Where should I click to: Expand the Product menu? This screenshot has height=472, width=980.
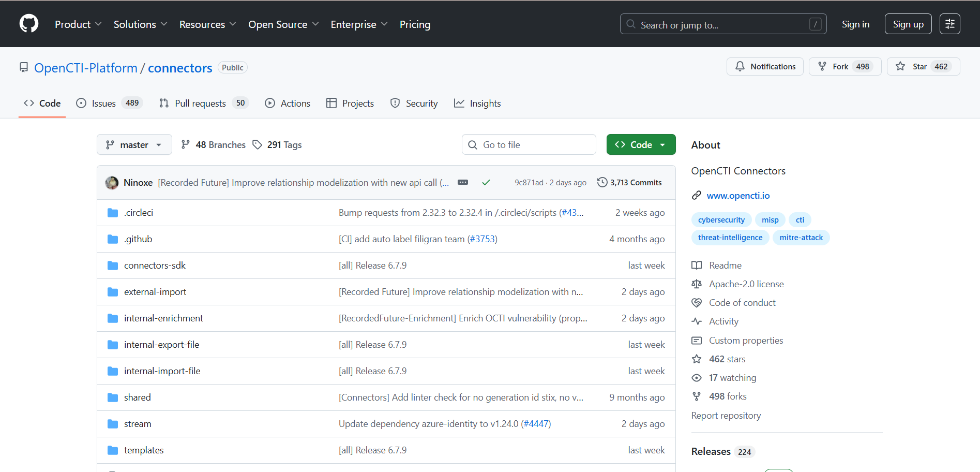(78, 24)
